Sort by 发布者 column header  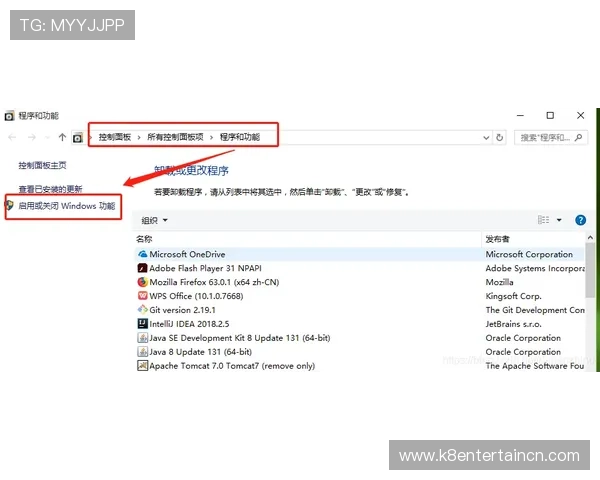point(497,239)
